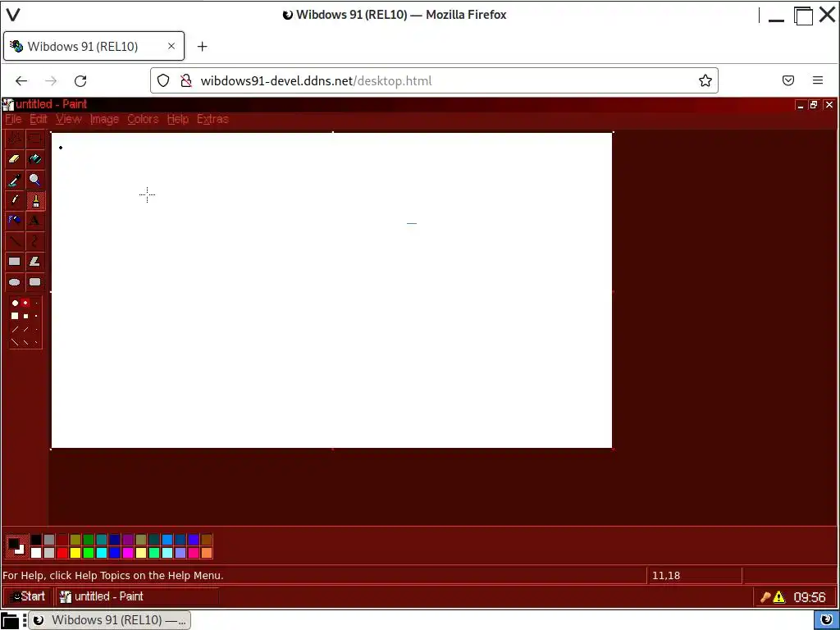Select the Line tool

15,241
